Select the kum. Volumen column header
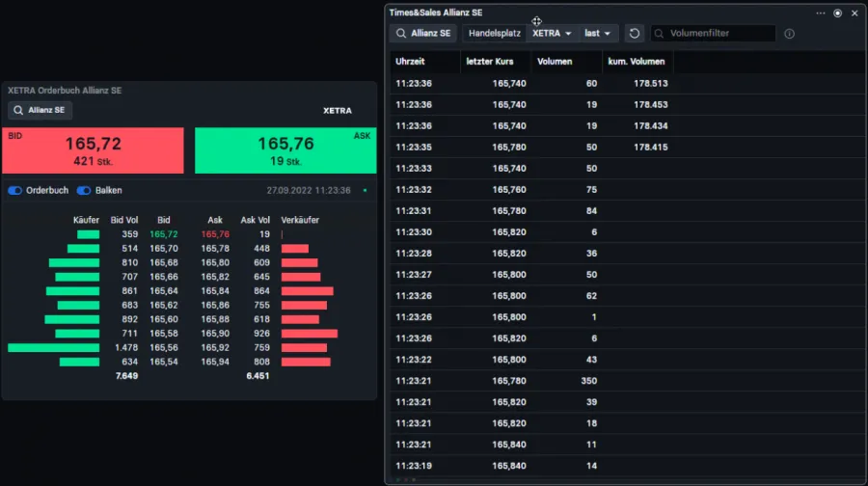Viewport: 868px width, 486px height. point(637,62)
